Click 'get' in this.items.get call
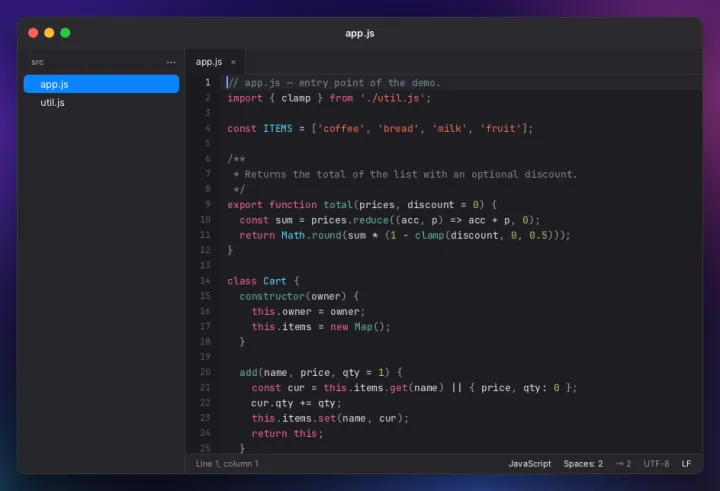Image resolution: width=720 pixels, height=491 pixels. pos(399,388)
